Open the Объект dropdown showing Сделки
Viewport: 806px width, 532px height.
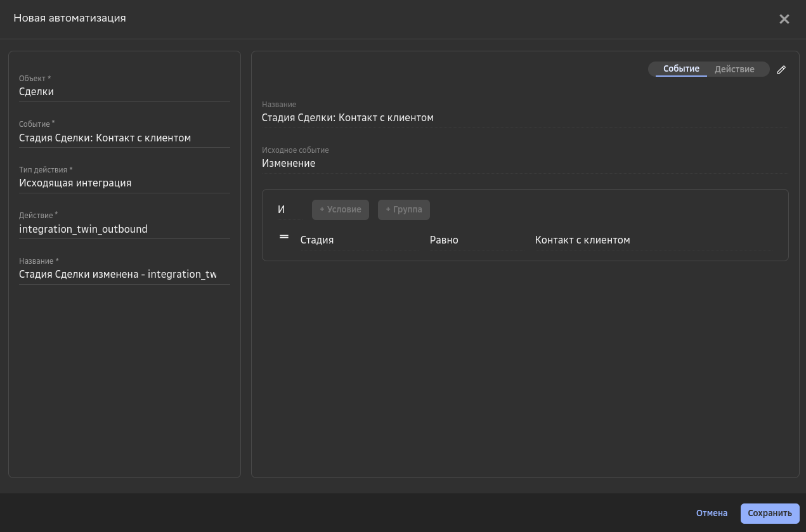click(124, 92)
